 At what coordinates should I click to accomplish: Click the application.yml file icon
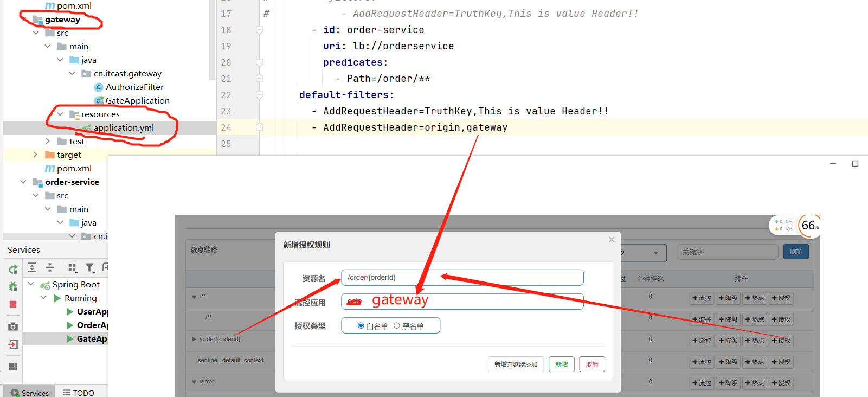pyautogui.click(x=86, y=128)
